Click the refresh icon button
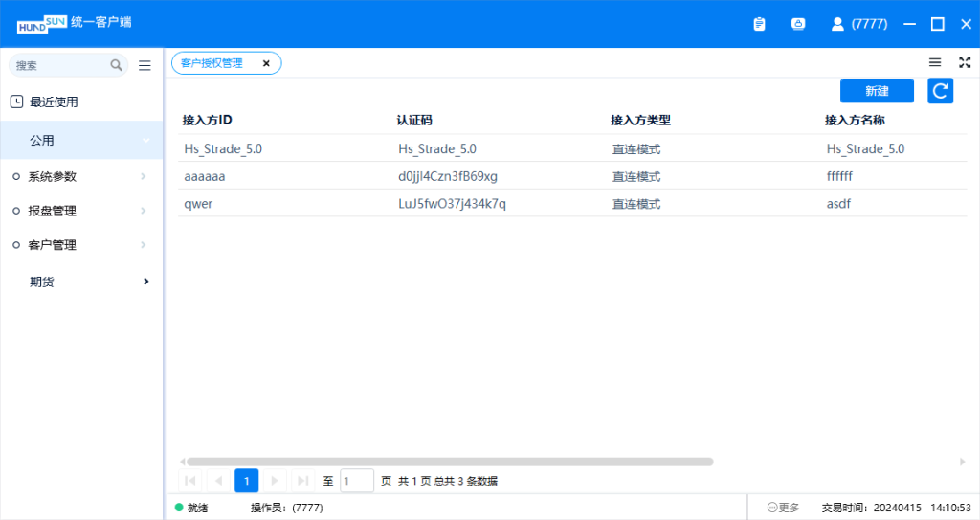The image size is (980, 520). point(941,91)
